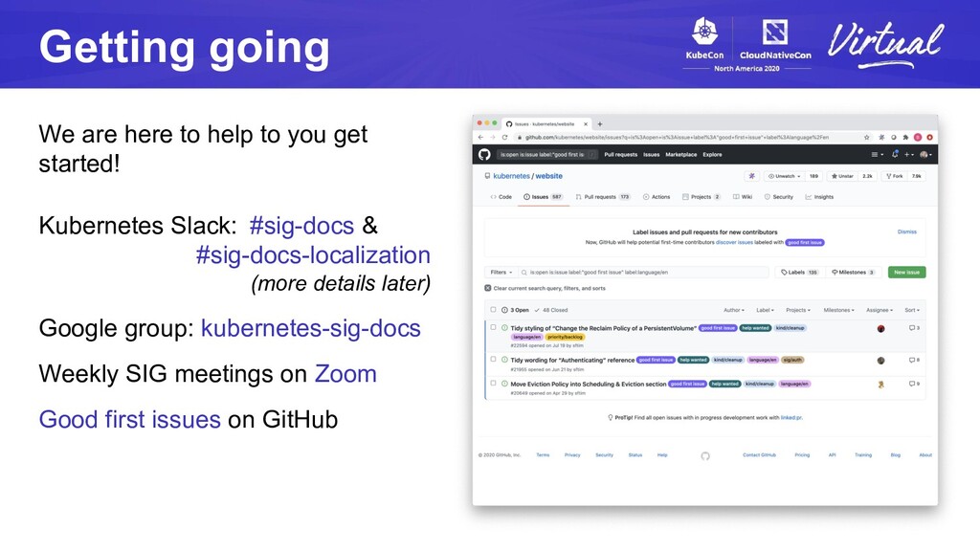Click the GitHub header search box

point(546,154)
